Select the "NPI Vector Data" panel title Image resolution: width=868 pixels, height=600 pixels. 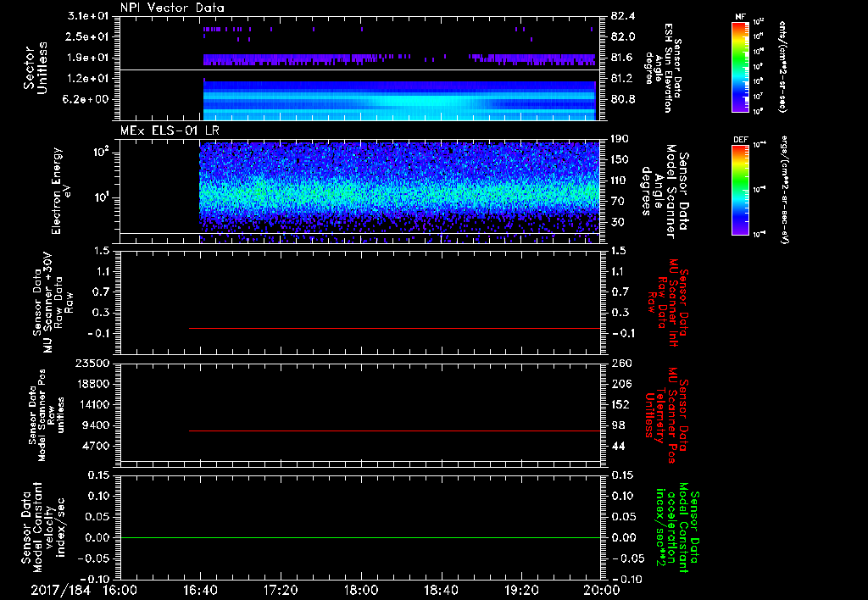172,8
